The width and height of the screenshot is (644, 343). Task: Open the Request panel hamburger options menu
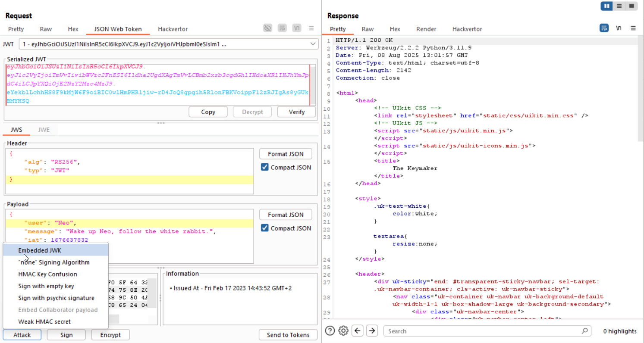311,28
